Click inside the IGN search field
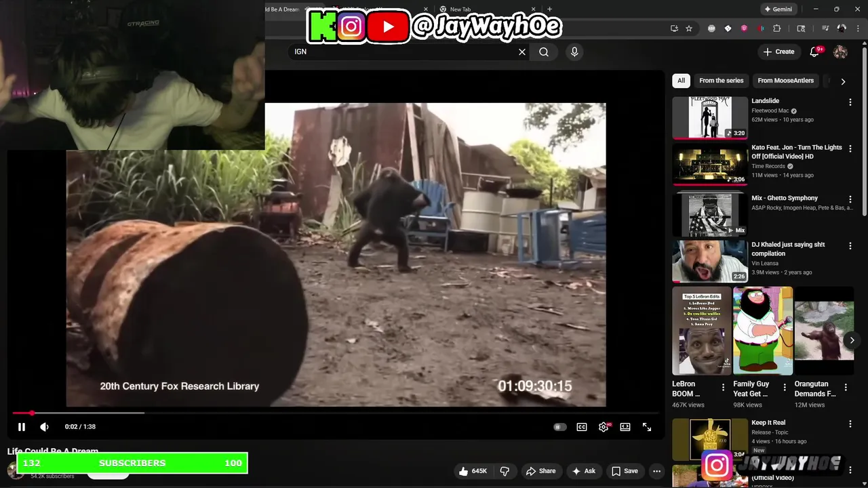Viewport: 868px width, 488px height. (403, 52)
